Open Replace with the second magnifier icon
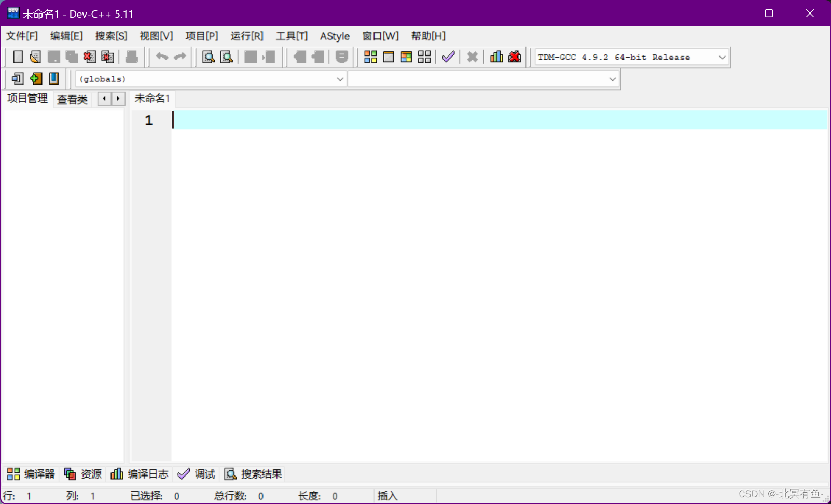 click(226, 57)
